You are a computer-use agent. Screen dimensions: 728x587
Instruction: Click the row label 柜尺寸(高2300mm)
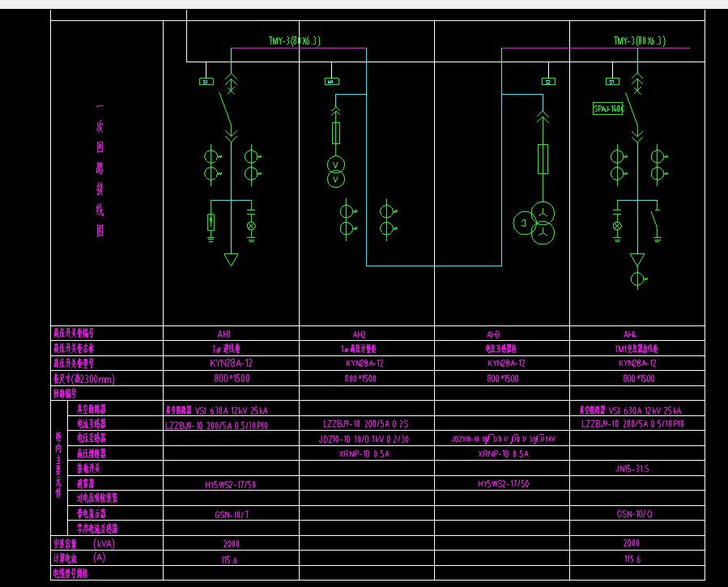pyautogui.click(x=83, y=379)
